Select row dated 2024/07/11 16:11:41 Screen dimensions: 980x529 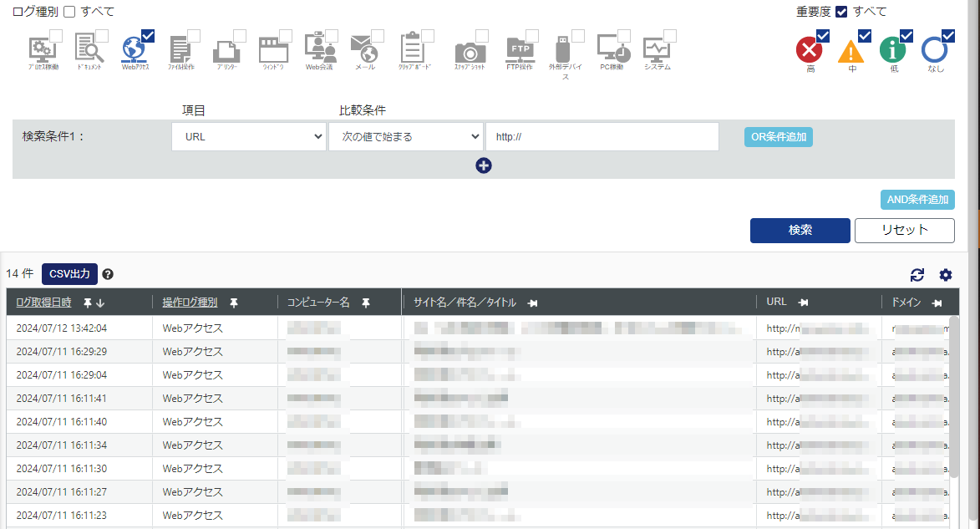click(478, 399)
